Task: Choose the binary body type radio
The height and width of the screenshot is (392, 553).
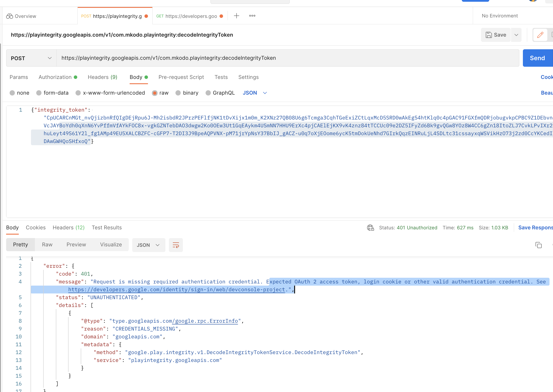Action: [178, 93]
